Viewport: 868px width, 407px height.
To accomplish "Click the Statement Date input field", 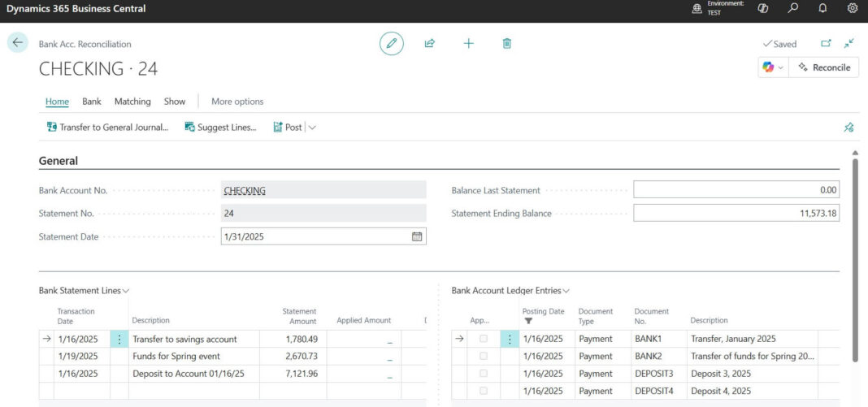I will coord(323,236).
